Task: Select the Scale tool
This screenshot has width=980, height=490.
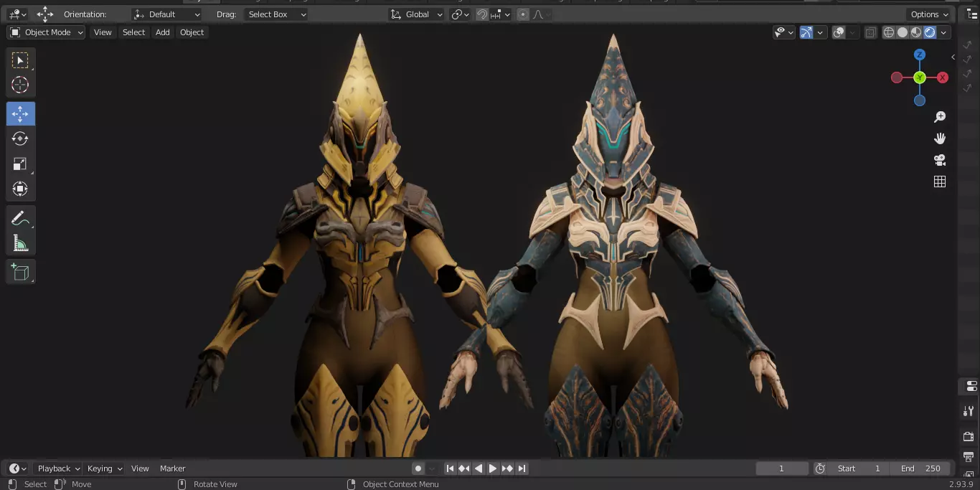Action: (20, 164)
